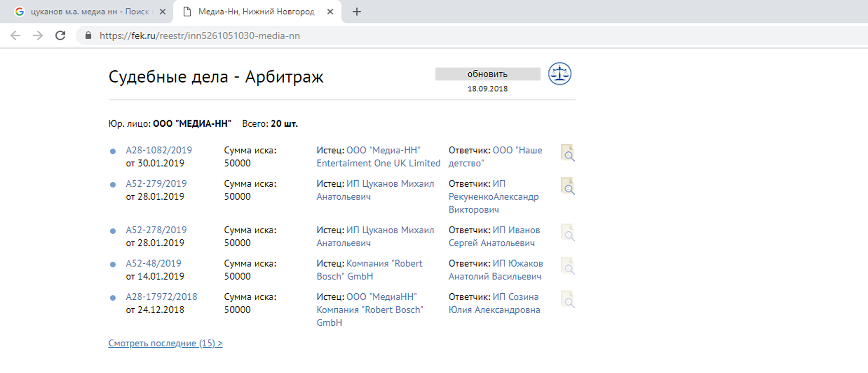The height and width of the screenshot is (373, 868).
Task: Click defendant ИП Южаков Анатолий Васильевич
Action: click(x=496, y=270)
